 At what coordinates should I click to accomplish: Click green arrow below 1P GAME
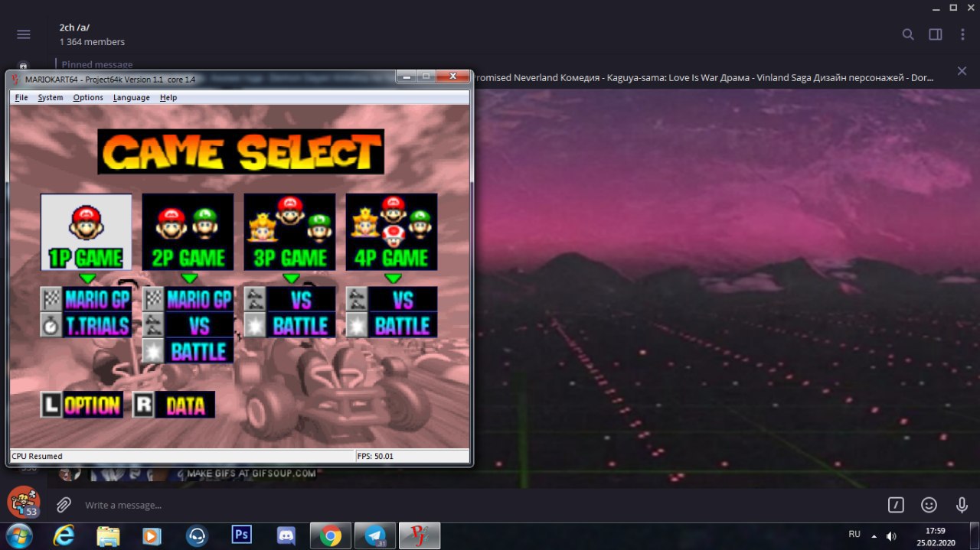point(87,278)
